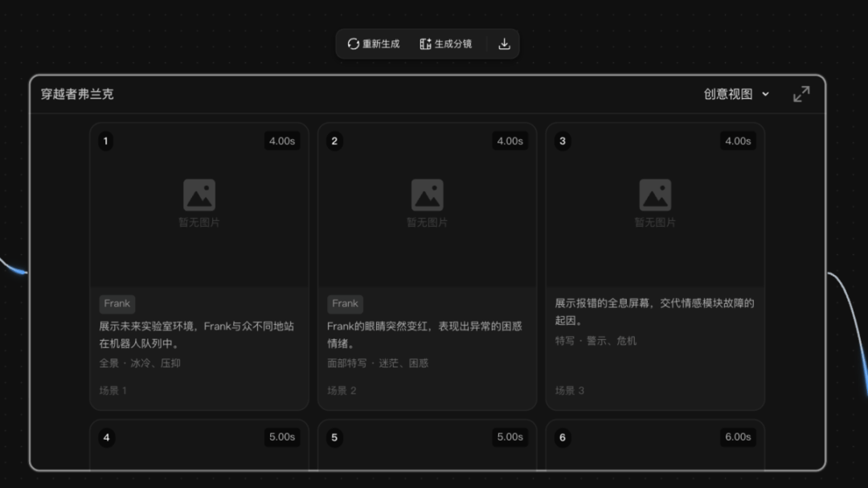Click the number 6 shot badge

(x=563, y=437)
